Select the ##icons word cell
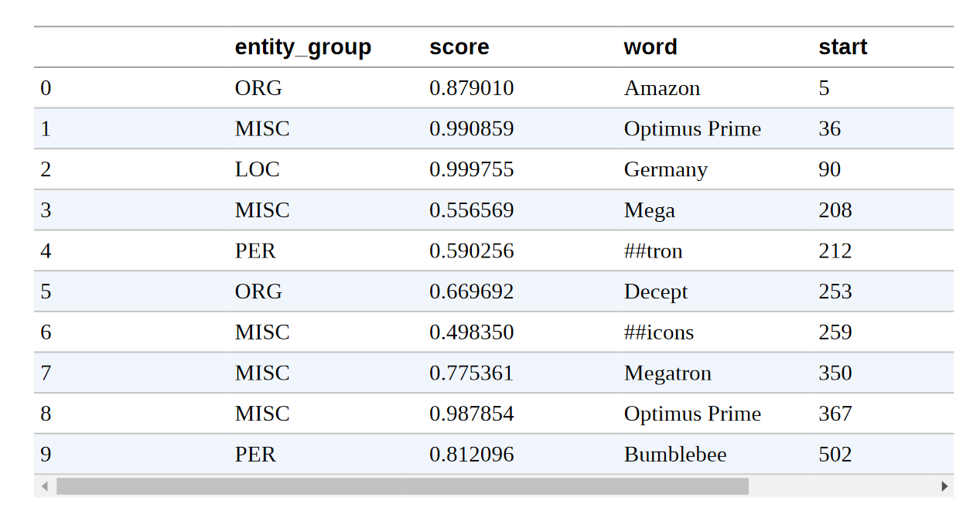Viewport: 980px width, 518px height. pos(659,332)
